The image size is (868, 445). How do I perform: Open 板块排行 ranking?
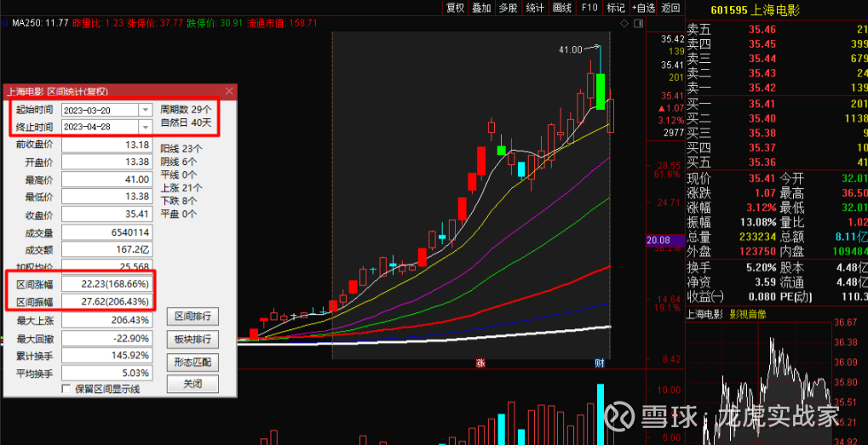point(193,339)
